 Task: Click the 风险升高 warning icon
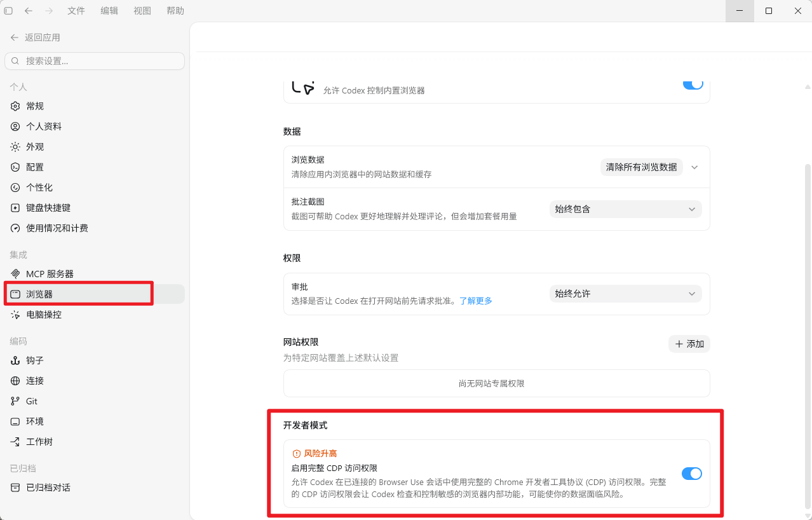pyautogui.click(x=296, y=453)
